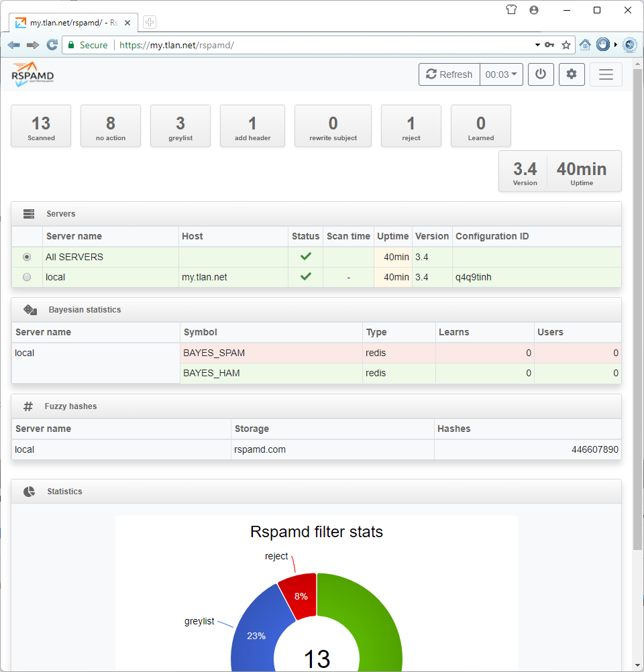
Task: Click the Secure padlock icon
Action: point(71,45)
